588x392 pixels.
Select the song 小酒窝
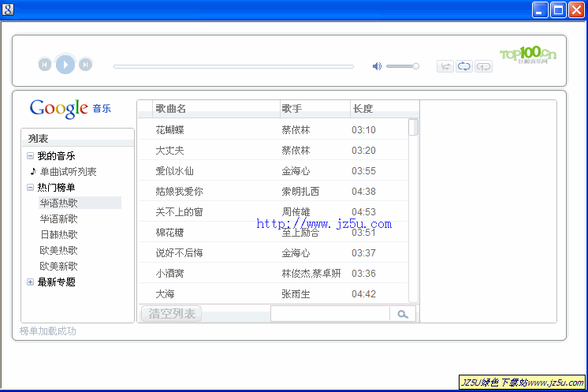[170, 274]
